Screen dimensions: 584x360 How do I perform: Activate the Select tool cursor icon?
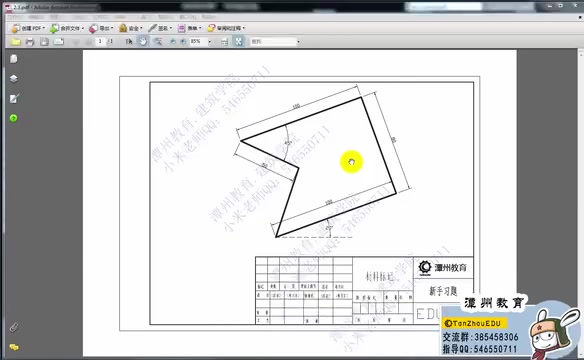129,41
